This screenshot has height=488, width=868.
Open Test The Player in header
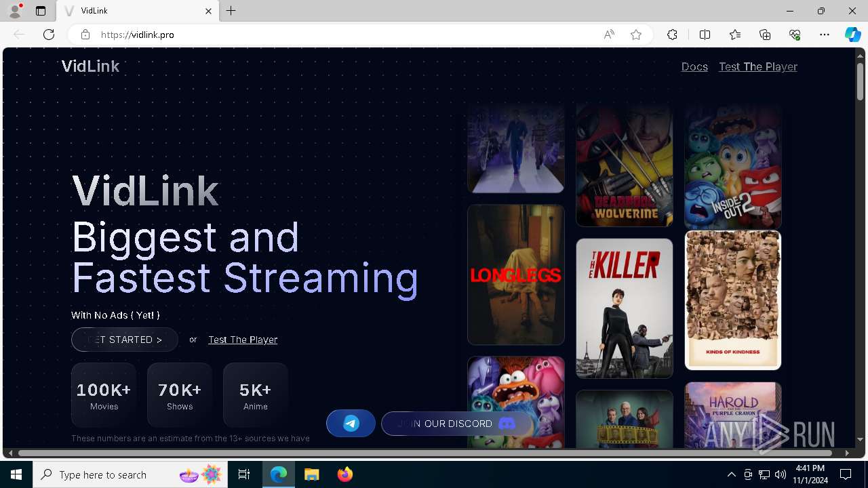758,66
